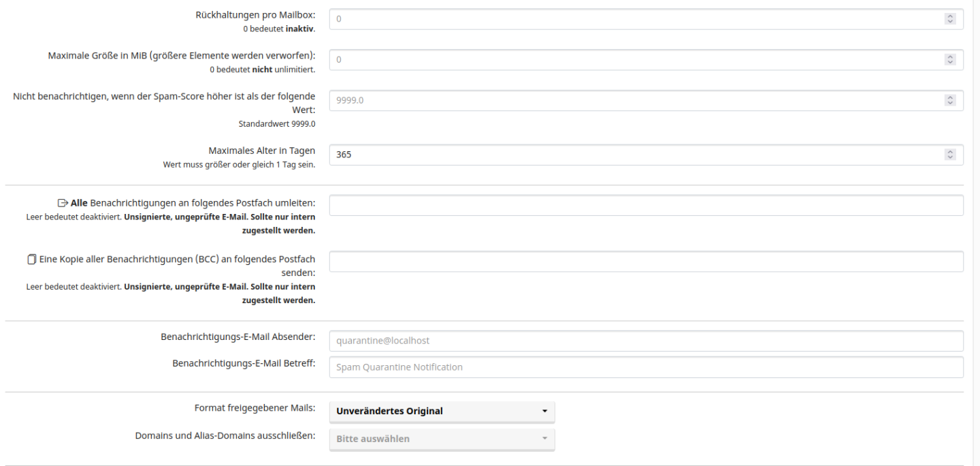Click the "Format freigegebener Mails" label

(x=255, y=409)
